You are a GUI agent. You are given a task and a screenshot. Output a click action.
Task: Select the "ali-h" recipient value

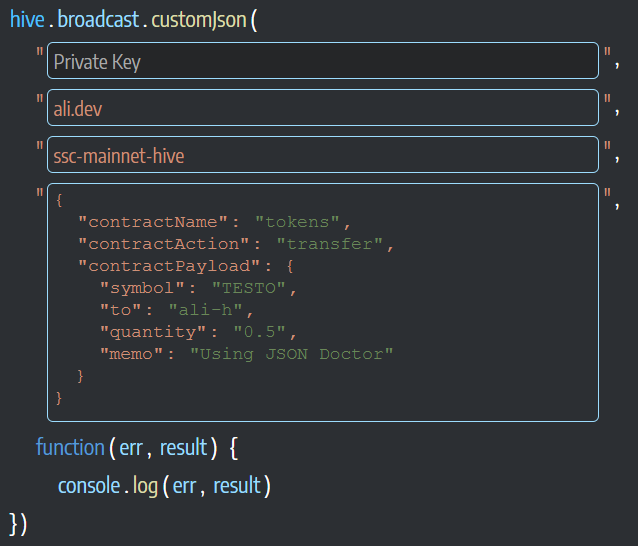(205, 310)
